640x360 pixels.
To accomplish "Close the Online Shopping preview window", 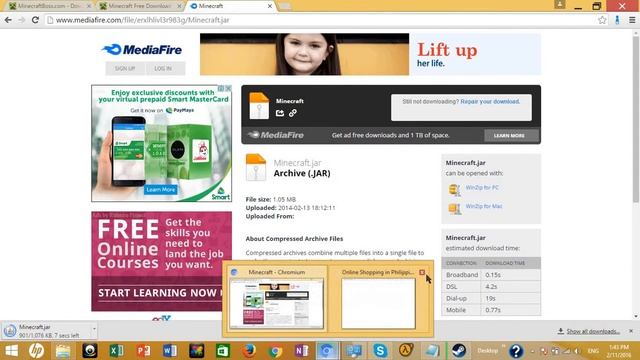I will (422, 272).
